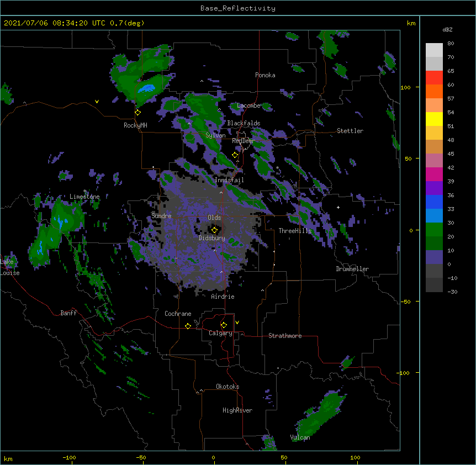Click the ThreeHills label
This screenshot has width=476, height=465.
pos(295,231)
